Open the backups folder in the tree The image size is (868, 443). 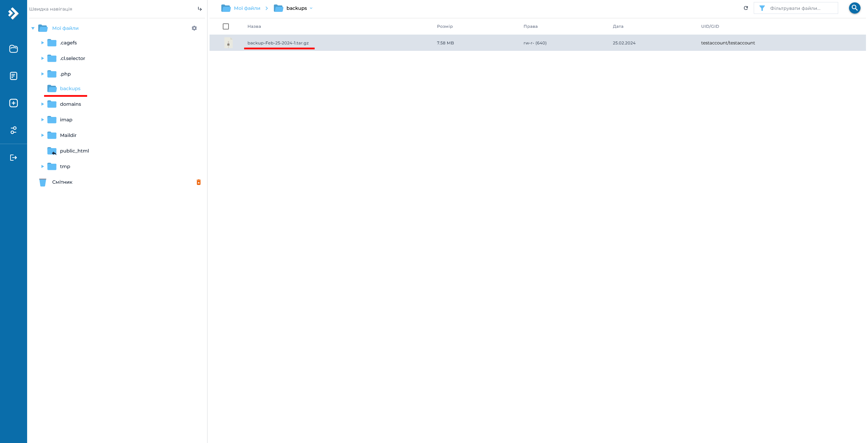pyautogui.click(x=70, y=88)
